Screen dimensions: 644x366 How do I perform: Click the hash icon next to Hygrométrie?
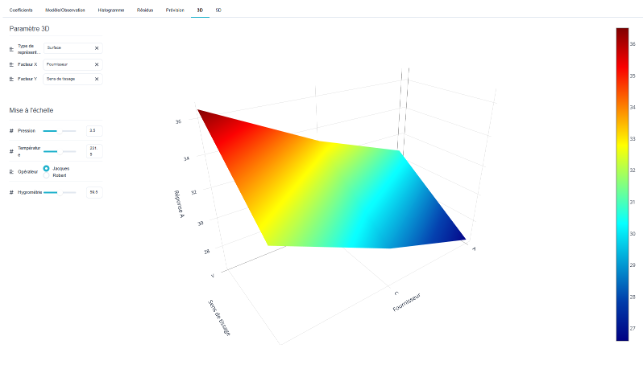tap(12, 192)
